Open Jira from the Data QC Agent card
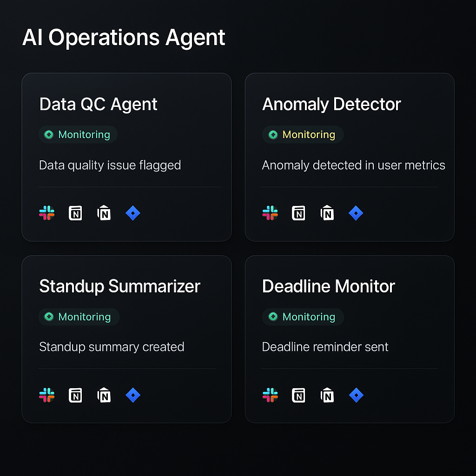This screenshot has width=476, height=476. [133, 213]
